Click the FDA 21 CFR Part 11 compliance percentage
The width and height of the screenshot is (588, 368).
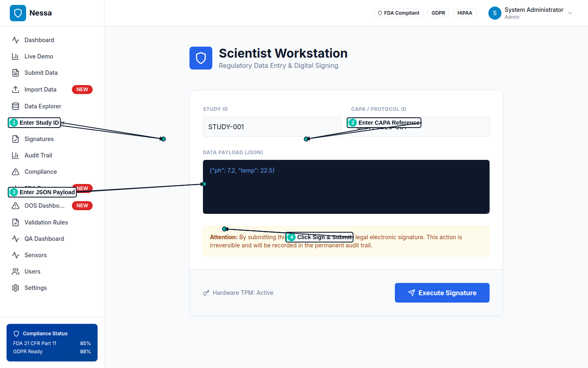pos(85,343)
